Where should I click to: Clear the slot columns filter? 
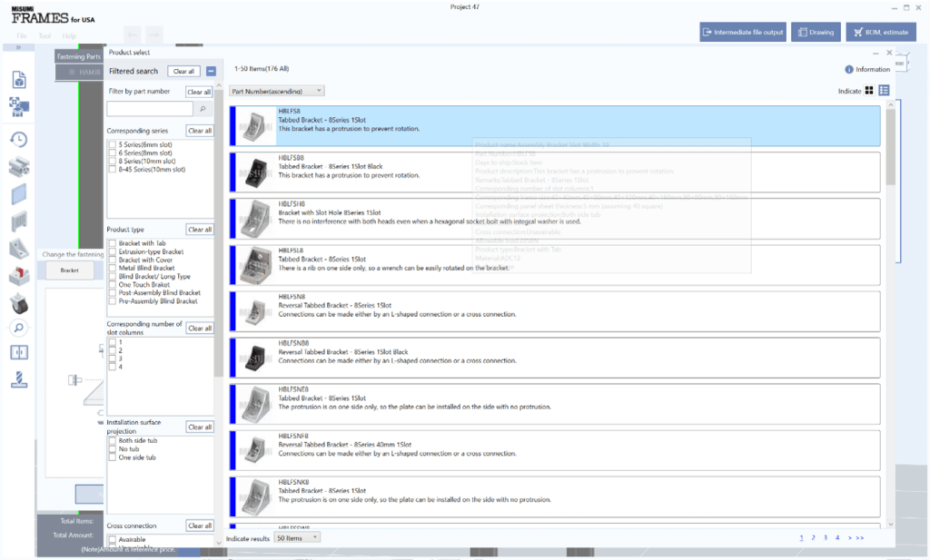(199, 329)
